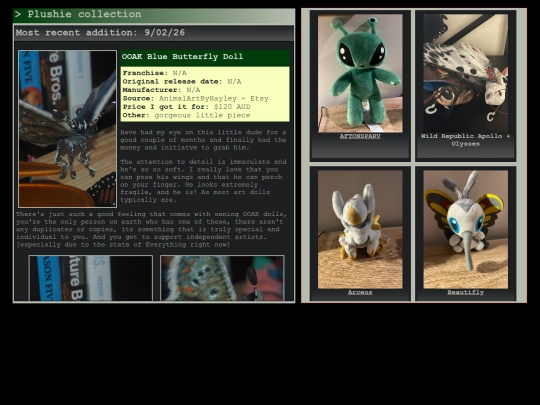
Task: Click the Arceus plush photo
Action: click(360, 229)
